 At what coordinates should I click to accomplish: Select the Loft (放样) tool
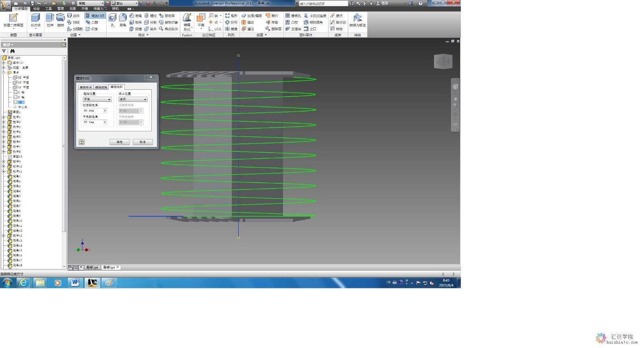[74, 16]
